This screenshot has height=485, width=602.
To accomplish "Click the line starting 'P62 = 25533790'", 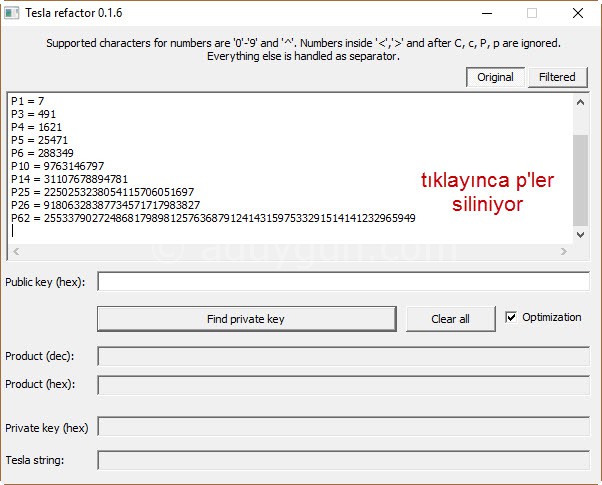I will [x=213, y=218].
